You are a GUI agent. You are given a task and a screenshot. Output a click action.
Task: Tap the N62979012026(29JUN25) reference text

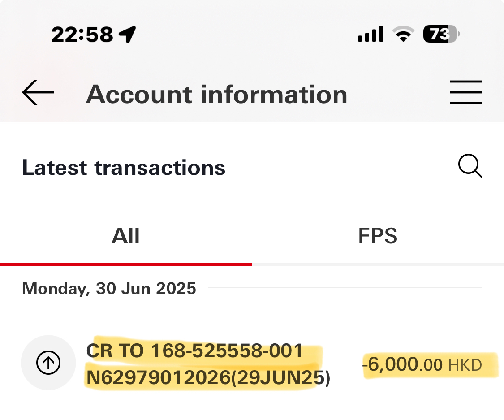tap(208, 377)
